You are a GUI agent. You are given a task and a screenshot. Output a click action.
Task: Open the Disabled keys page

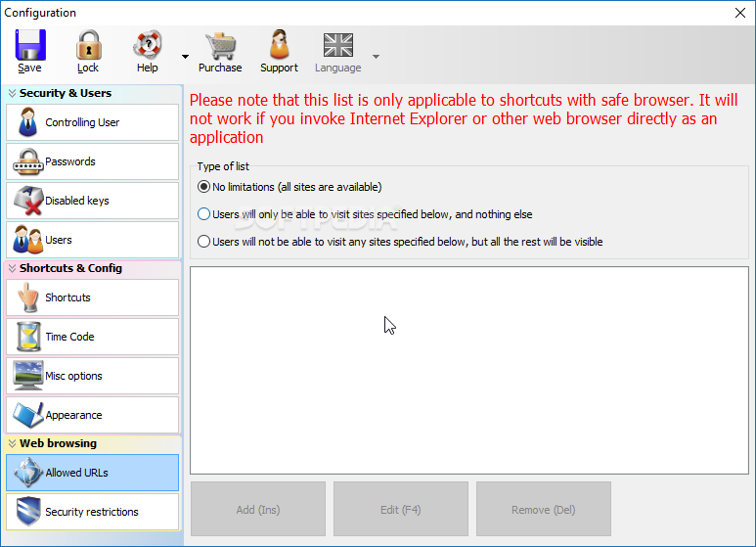[x=93, y=201]
